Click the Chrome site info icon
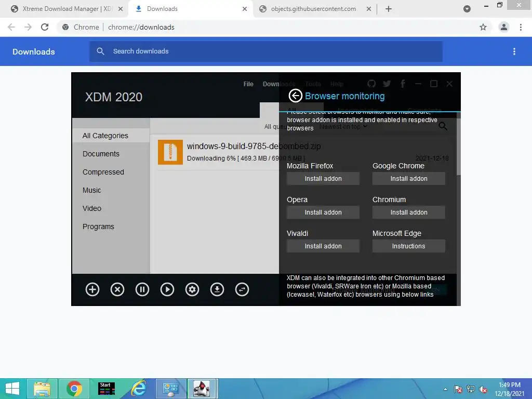 tap(65, 27)
